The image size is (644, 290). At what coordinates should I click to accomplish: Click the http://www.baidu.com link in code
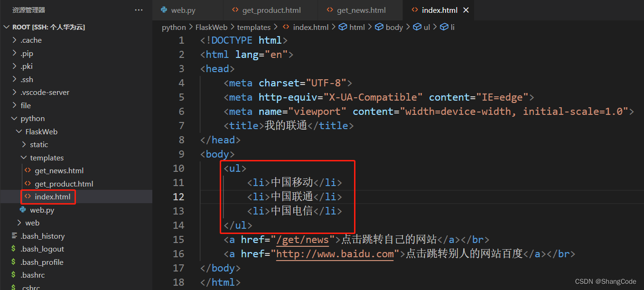pyautogui.click(x=335, y=254)
